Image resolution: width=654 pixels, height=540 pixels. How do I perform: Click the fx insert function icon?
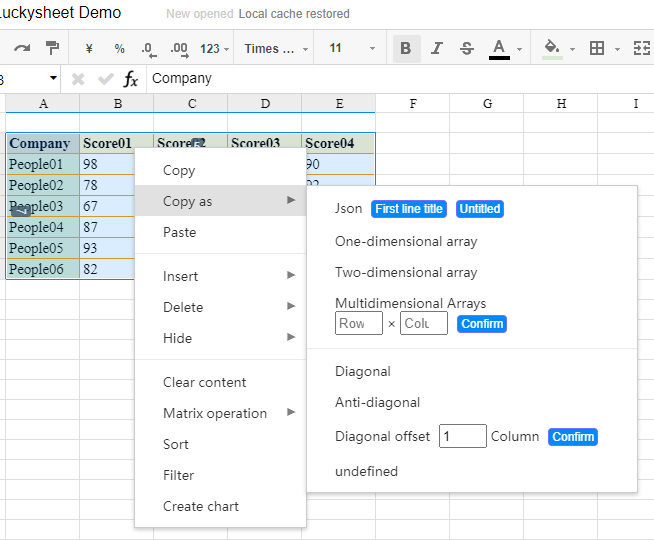(x=131, y=78)
